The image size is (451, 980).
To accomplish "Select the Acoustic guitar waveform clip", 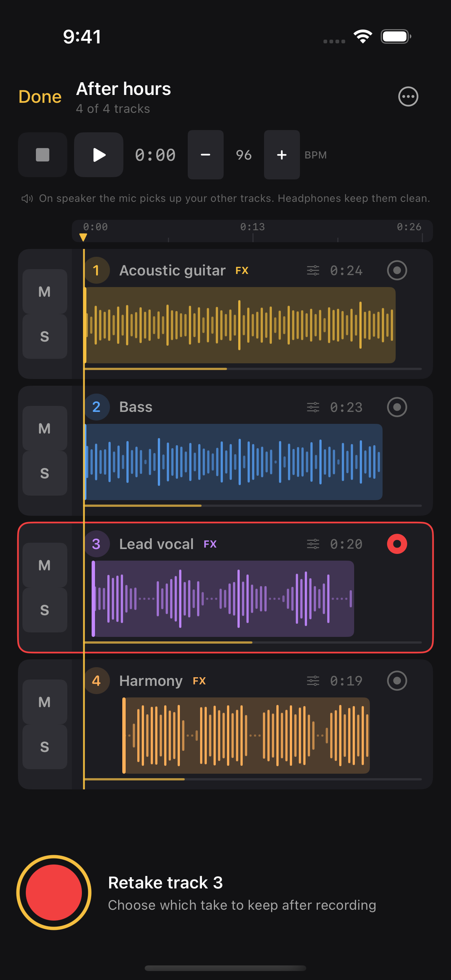I will [239, 325].
